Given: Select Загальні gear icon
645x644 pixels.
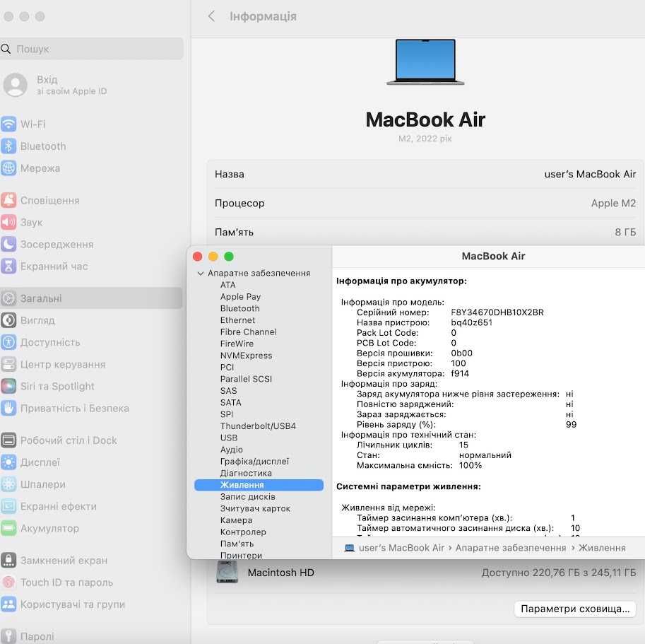Looking at the screenshot, I should point(8,298).
